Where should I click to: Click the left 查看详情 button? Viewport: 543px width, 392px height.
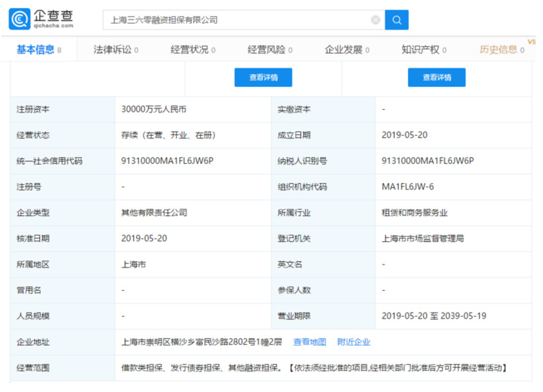click(x=263, y=77)
